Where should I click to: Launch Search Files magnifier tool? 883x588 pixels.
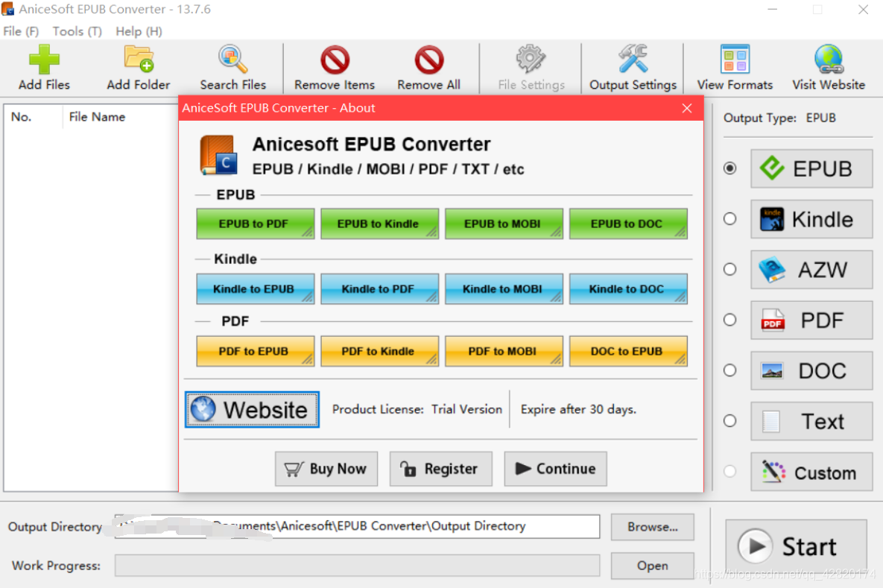232,68
